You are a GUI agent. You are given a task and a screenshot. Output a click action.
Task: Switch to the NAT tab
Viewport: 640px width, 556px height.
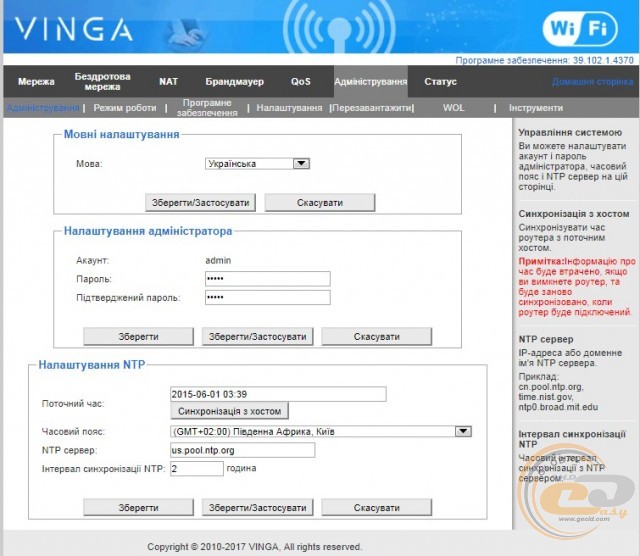(168, 82)
